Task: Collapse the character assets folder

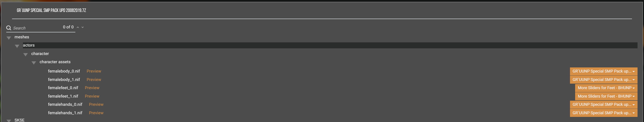Action: [34, 63]
